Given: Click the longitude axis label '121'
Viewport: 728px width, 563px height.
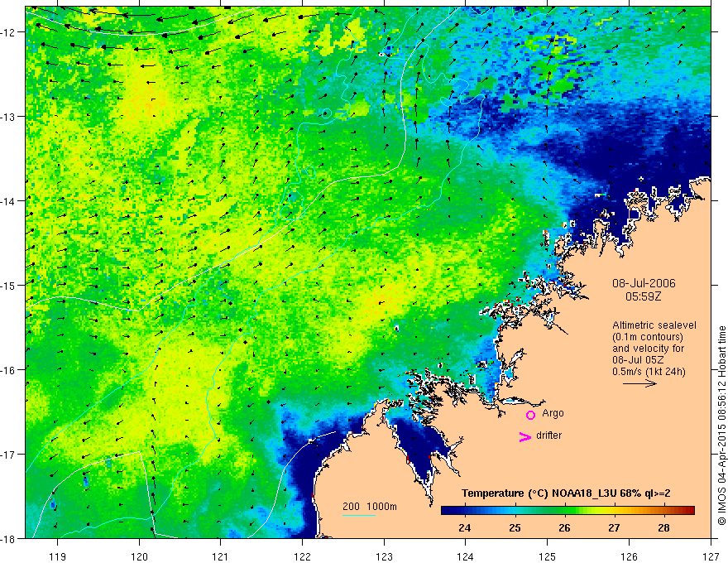Looking at the screenshot, I should tap(221, 556).
